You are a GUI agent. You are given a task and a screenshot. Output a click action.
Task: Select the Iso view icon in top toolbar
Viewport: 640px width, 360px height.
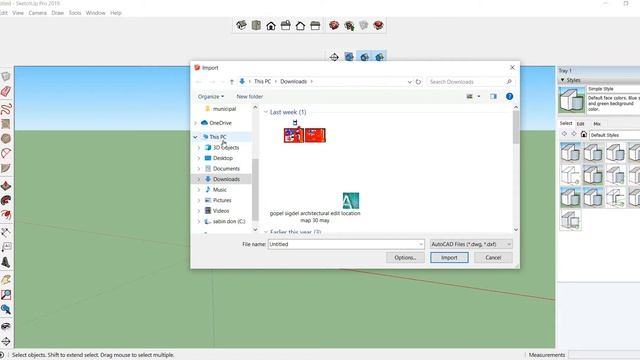(x=241, y=25)
